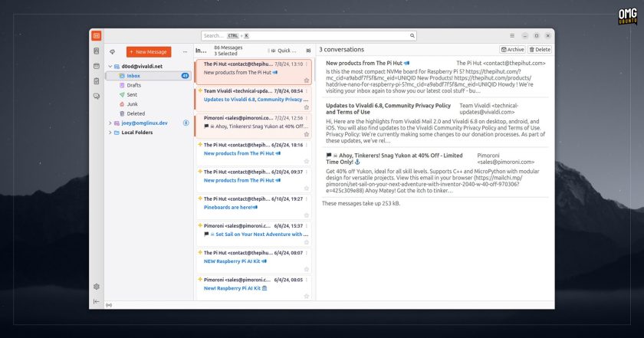Viewport: 644px width, 338px height.
Task: Focus the global Search field
Action: (x=309, y=36)
